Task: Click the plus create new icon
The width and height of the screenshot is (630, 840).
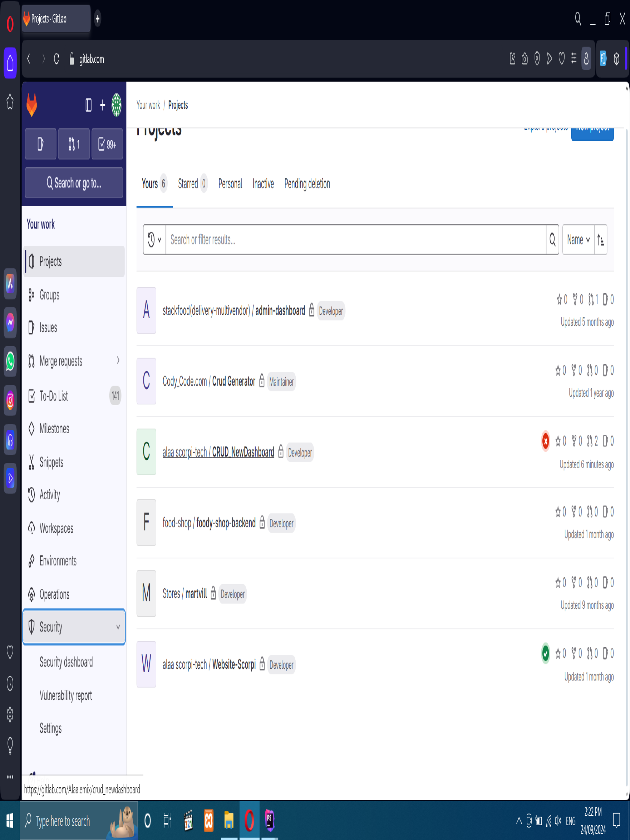Action: point(103,105)
